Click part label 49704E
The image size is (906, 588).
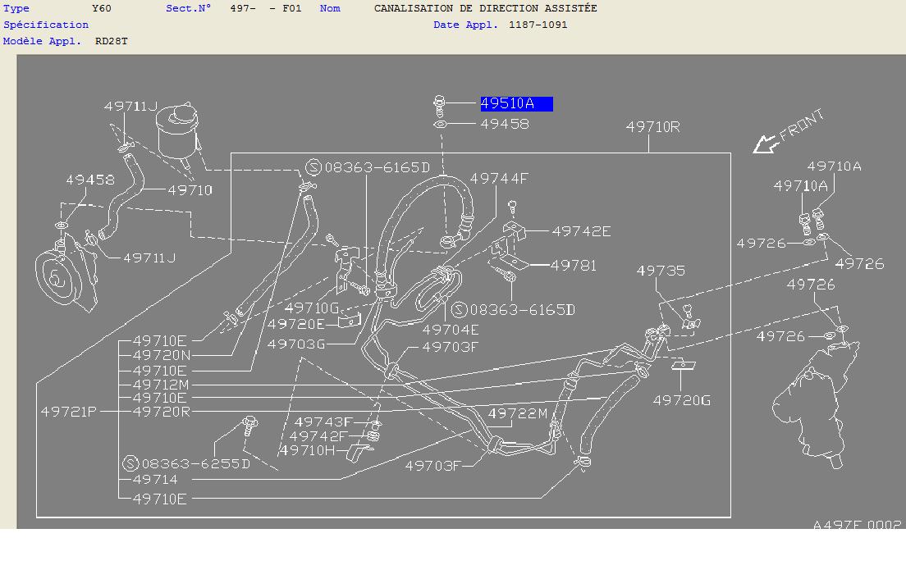click(x=450, y=330)
